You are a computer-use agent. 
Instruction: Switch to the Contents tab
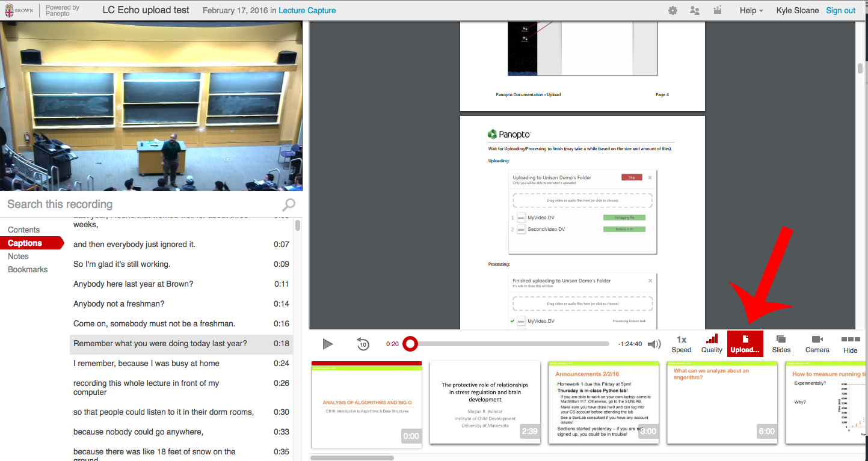(x=24, y=230)
